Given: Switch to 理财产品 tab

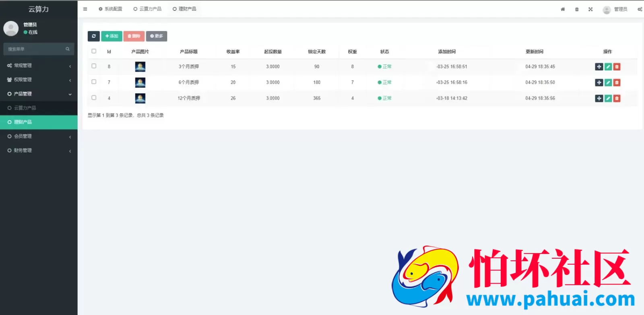Looking at the screenshot, I should pyautogui.click(x=184, y=9).
